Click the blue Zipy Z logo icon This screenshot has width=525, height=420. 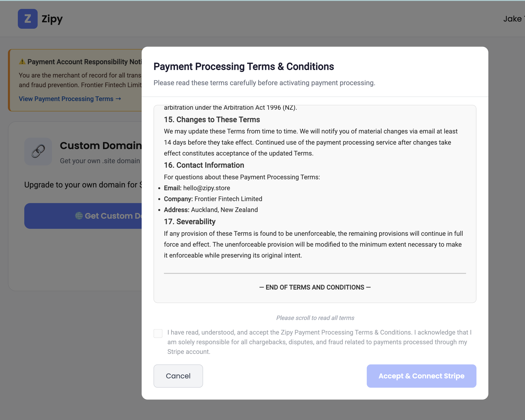(27, 19)
